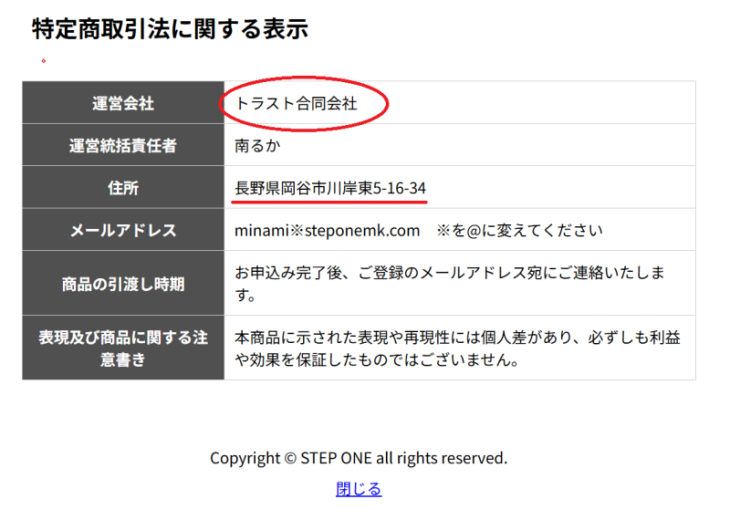
Task: Select the text beginning お申込み完了後
Action: coord(450,284)
